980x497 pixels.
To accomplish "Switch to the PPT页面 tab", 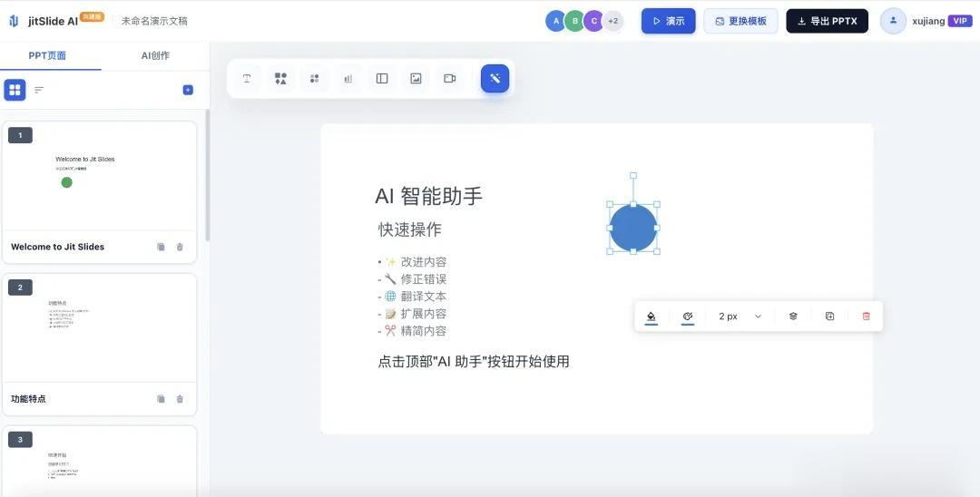I will 47,55.
